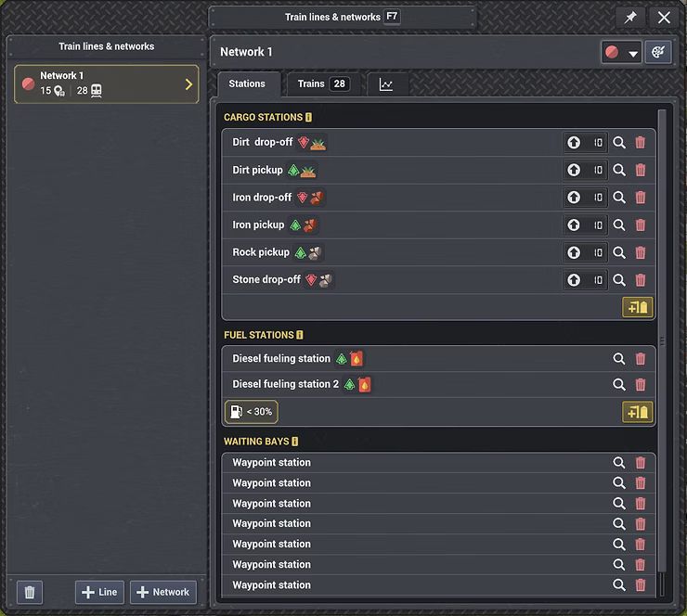Toggle priority arrow for Dirt drop-off

click(574, 143)
